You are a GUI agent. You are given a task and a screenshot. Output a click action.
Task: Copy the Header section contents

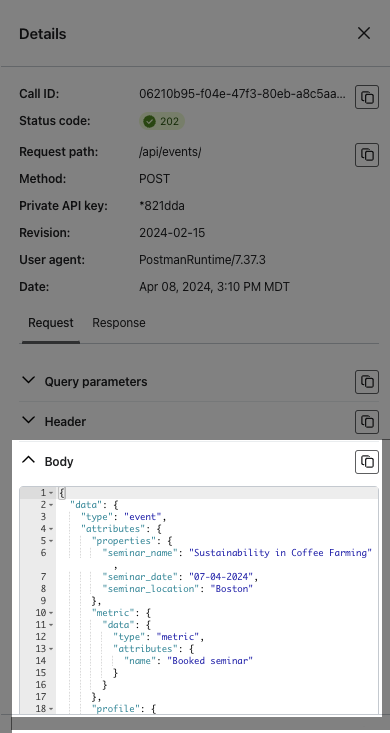coord(367,422)
